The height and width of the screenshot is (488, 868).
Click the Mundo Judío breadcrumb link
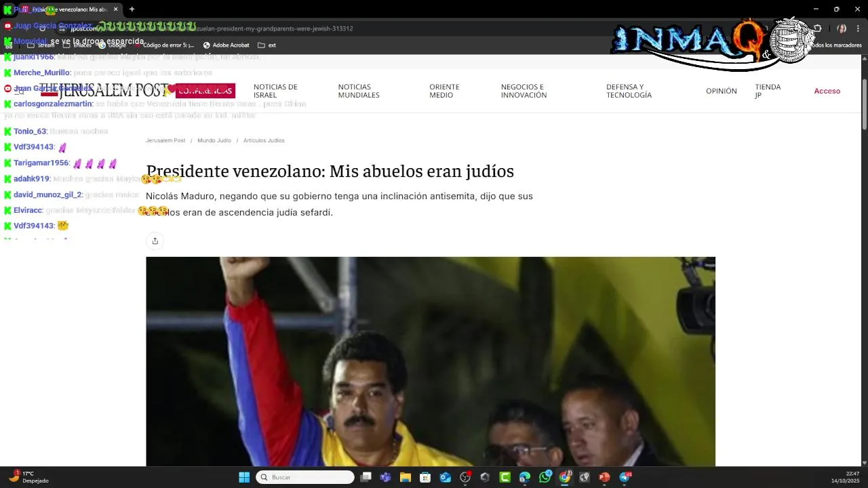[214, 140]
